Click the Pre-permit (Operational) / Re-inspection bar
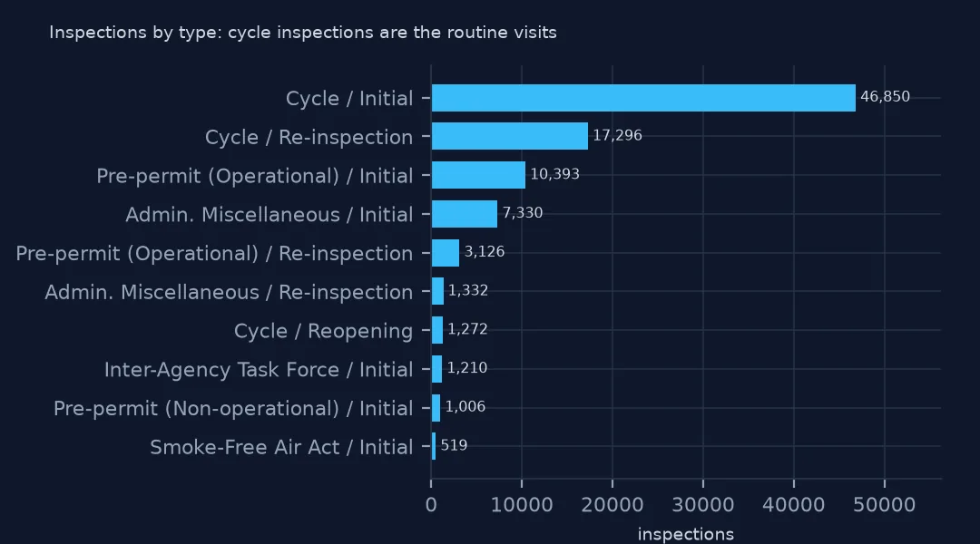The width and height of the screenshot is (980, 544). click(x=445, y=252)
